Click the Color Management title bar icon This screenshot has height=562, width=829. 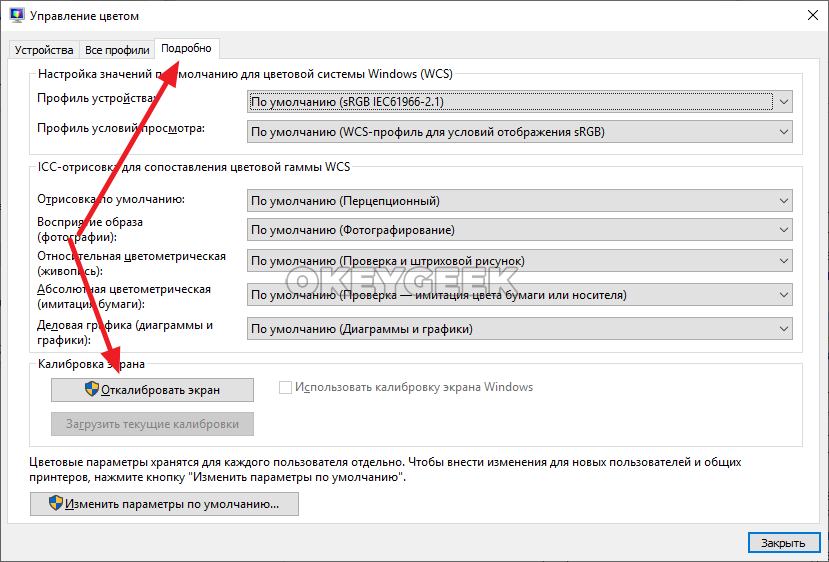point(15,17)
